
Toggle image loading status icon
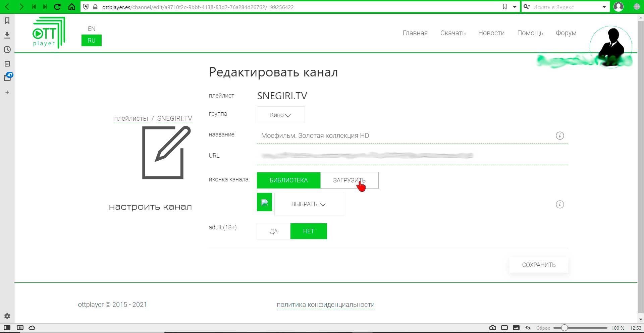click(x=516, y=328)
